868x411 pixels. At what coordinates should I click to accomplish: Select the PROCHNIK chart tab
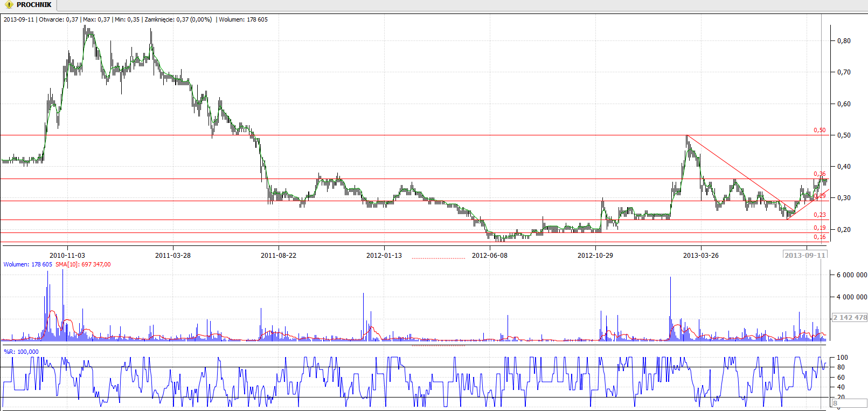click(x=28, y=5)
